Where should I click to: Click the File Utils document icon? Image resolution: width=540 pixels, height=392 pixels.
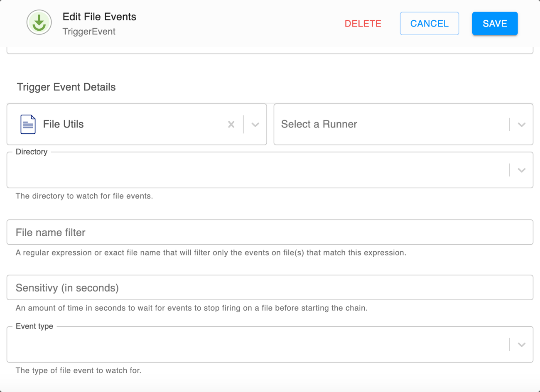(x=28, y=124)
